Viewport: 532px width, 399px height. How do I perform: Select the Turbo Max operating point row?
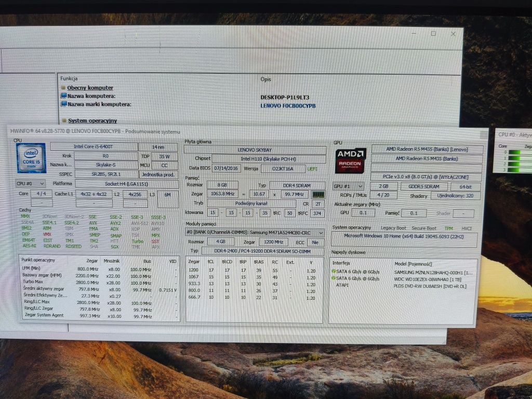pyautogui.click(x=99, y=282)
